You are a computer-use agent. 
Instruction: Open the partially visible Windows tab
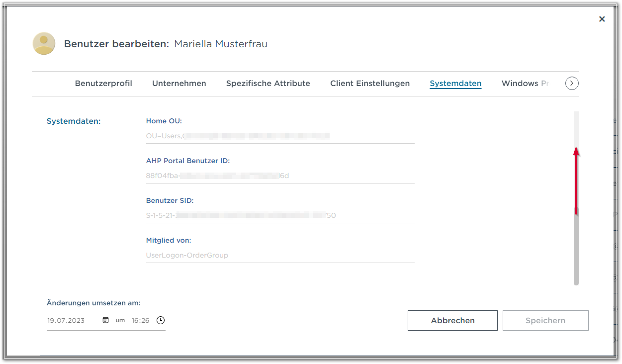click(x=525, y=84)
